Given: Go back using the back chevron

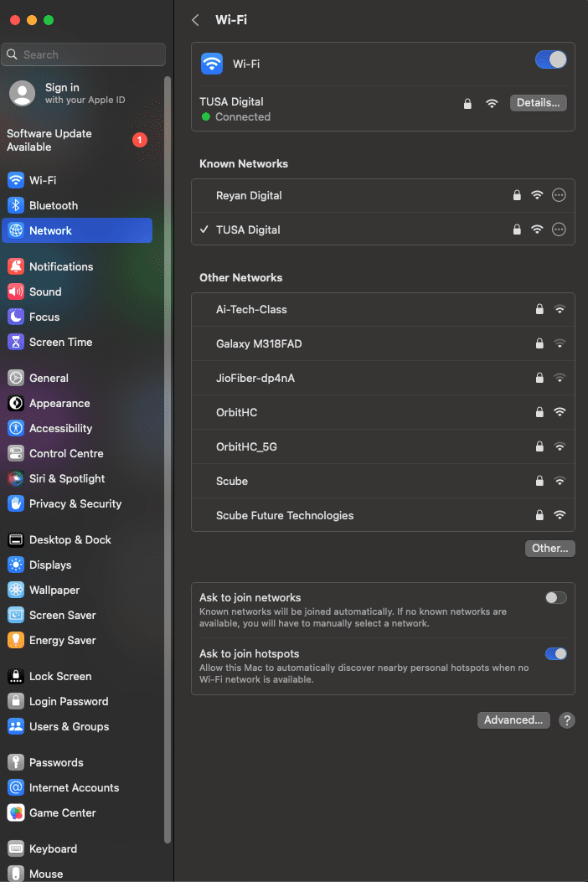Looking at the screenshot, I should click(195, 20).
